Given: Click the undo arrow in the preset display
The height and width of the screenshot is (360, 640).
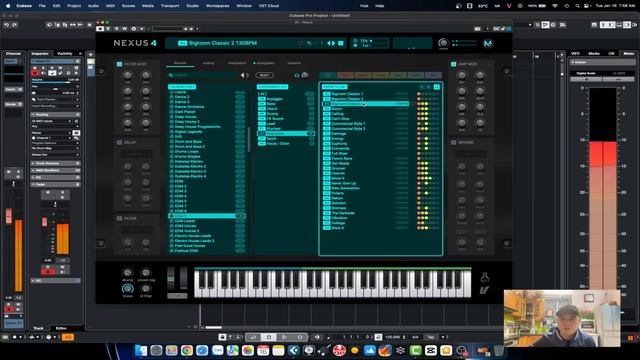Looking at the screenshot, I should click(x=309, y=43).
